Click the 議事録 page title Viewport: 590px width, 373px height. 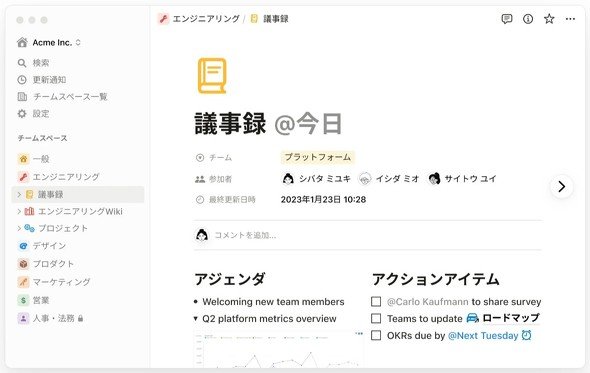click(x=230, y=124)
